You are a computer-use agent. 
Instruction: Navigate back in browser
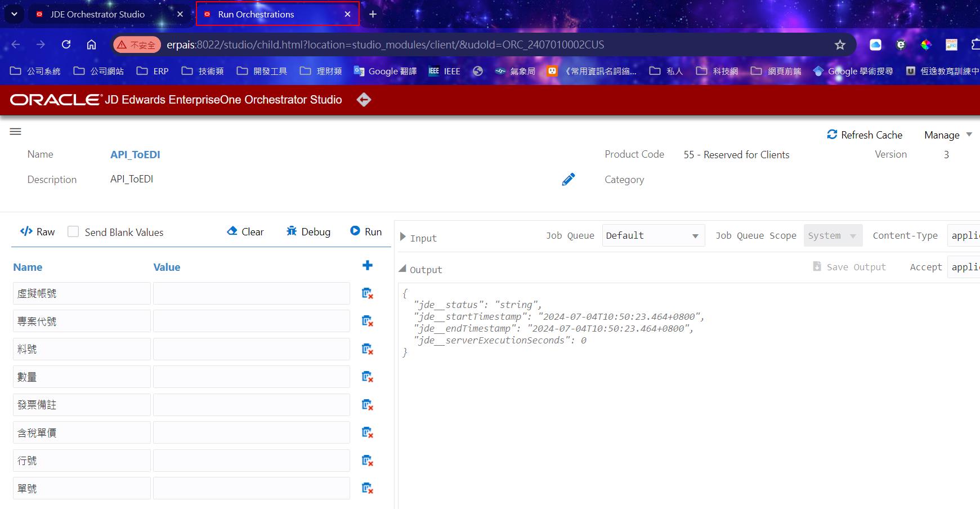16,44
